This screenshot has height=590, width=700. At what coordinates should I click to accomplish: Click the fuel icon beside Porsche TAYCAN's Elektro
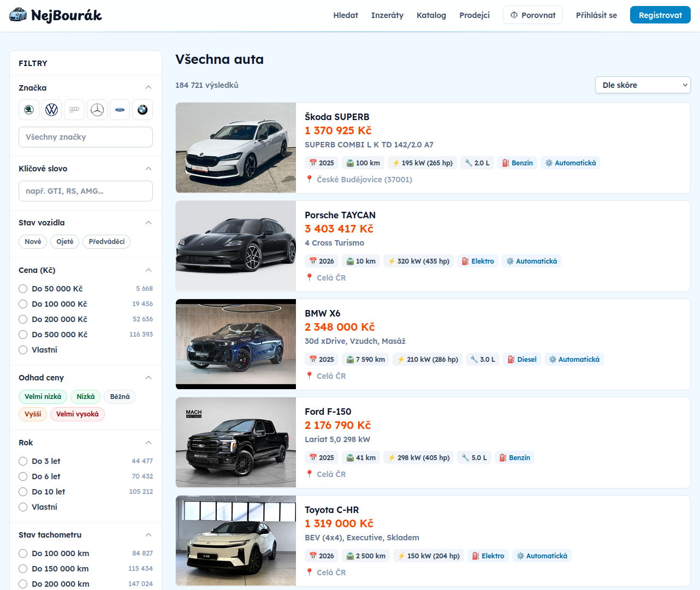pos(465,261)
